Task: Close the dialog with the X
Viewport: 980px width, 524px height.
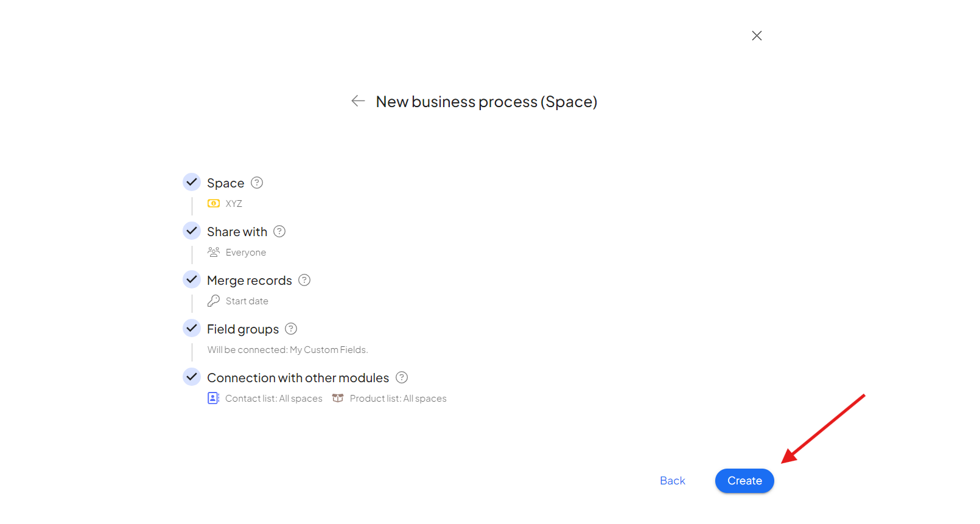Action: click(x=757, y=36)
